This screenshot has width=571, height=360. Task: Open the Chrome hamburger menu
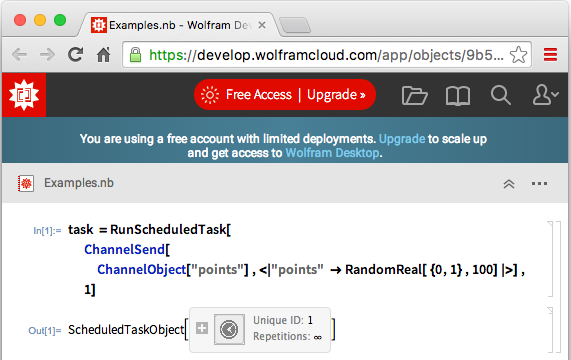coord(550,55)
